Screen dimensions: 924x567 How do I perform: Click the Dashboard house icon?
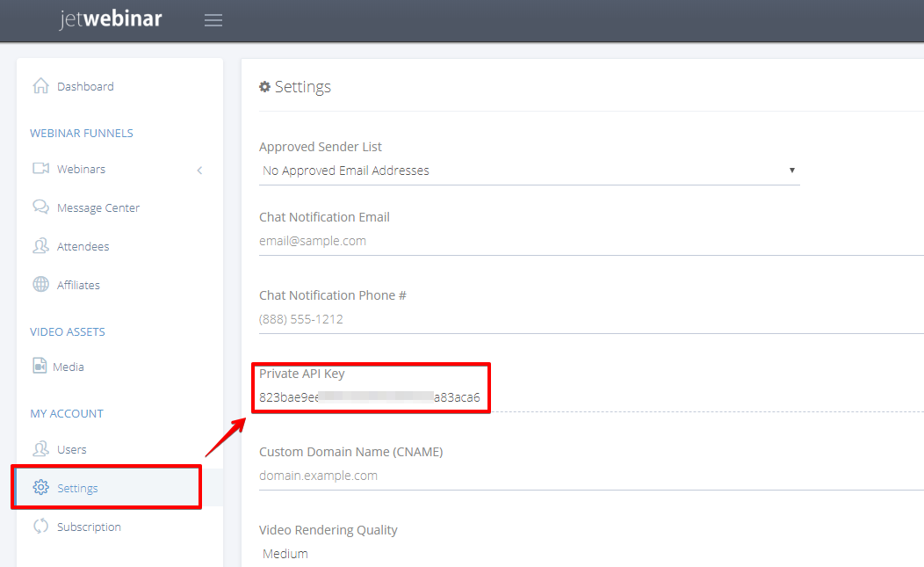click(x=40, y=85)
